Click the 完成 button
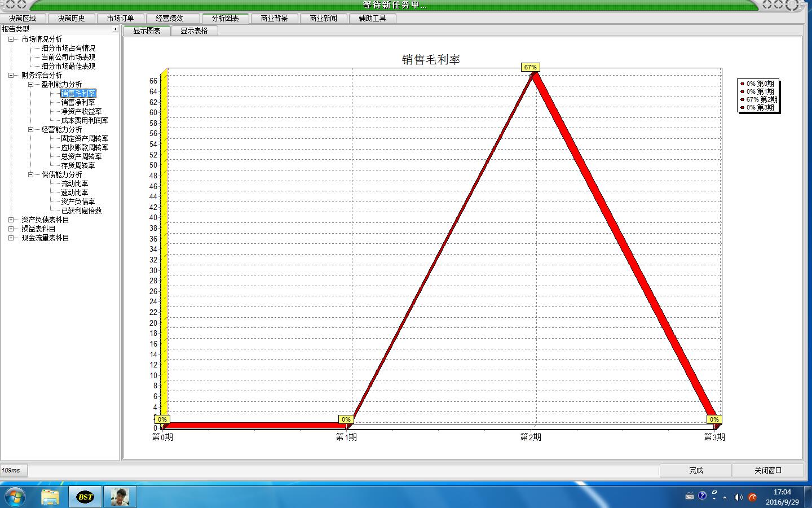This screenshot has height=508, width=812. [x=695, y=470]
